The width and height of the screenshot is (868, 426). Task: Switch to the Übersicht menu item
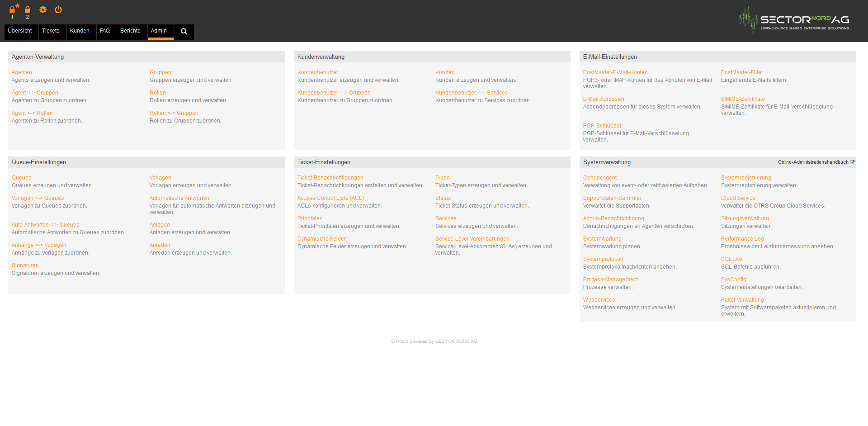pos(20,31)
